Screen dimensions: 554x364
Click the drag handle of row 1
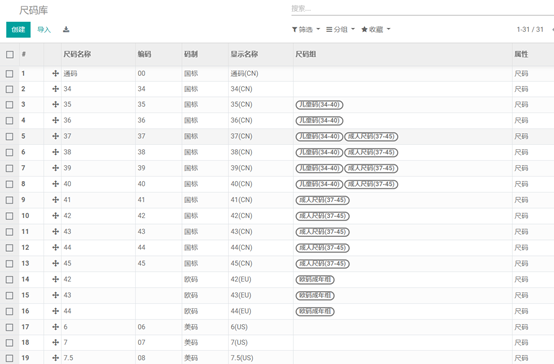click(x=55, y=73)
